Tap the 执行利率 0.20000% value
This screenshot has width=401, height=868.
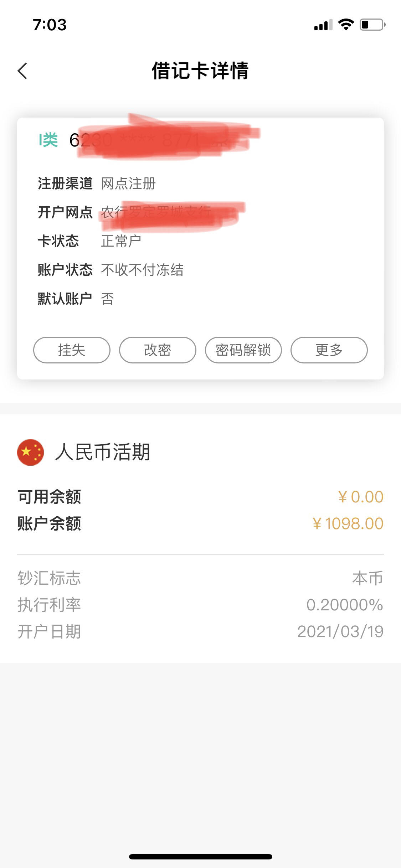(345, 605)
